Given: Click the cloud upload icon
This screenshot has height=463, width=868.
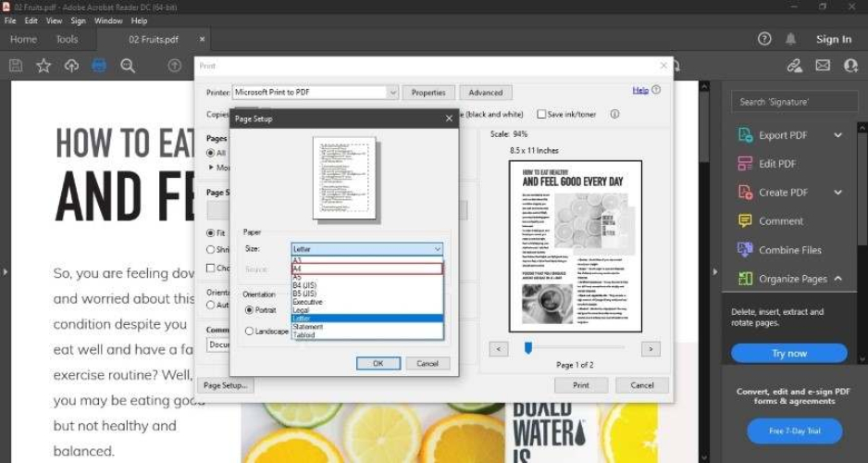Looking at the screenshot, I should tap(71, 66).
